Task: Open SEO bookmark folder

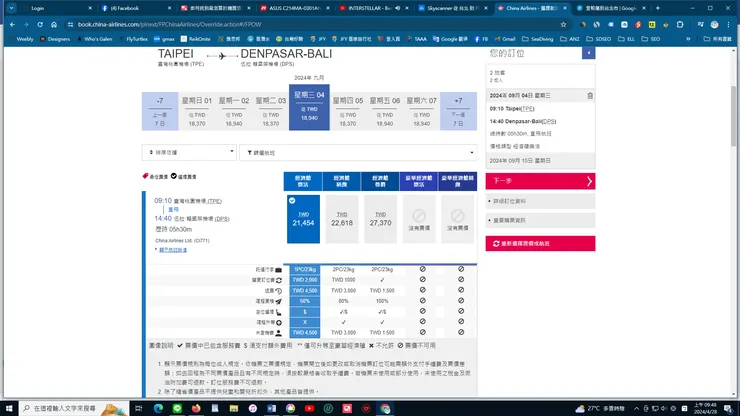Action: coord(651,39)
